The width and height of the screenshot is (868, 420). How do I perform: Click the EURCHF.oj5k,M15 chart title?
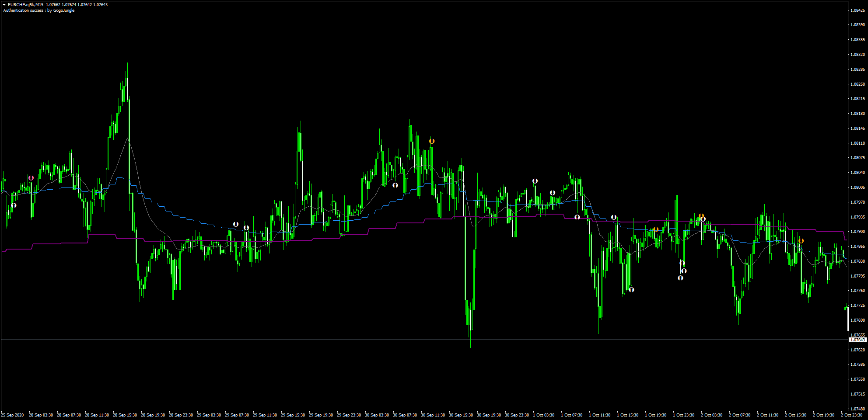[x=26, y=5]
